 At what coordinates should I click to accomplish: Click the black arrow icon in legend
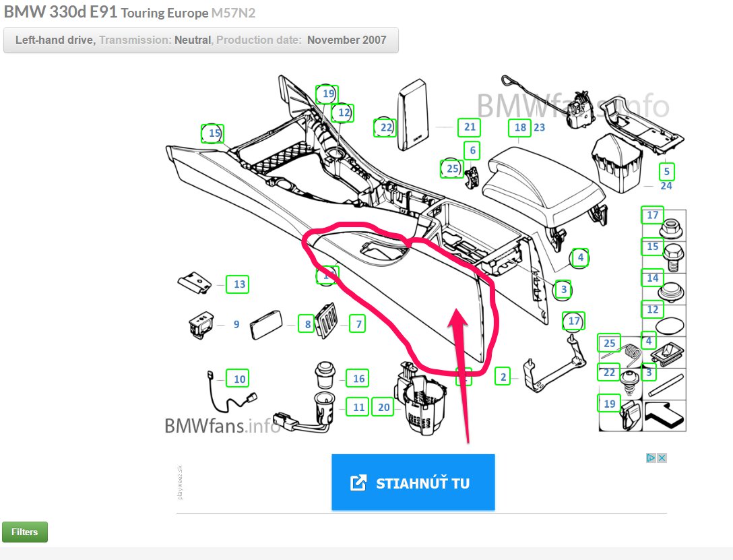click(x=664, y=414)
